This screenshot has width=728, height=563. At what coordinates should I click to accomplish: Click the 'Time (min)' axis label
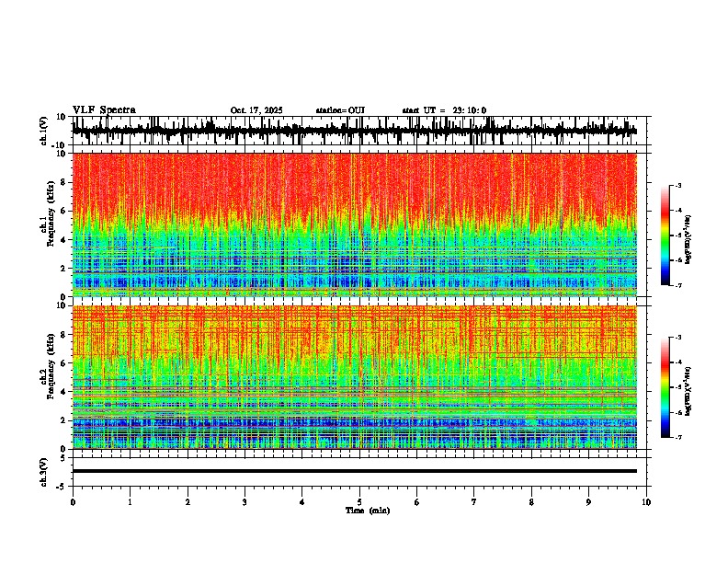point(368,511)
